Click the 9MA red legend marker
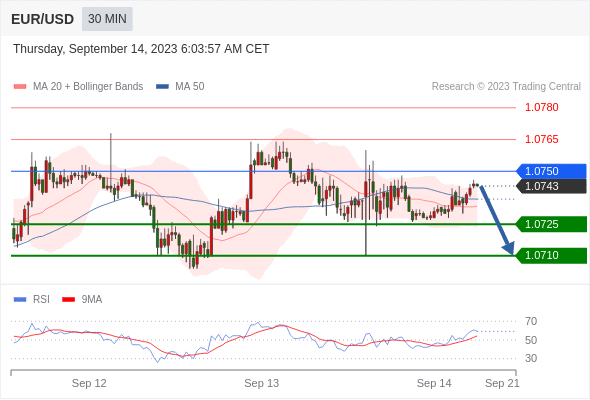This screenshot has width=590, height=400. coord(68,300)
